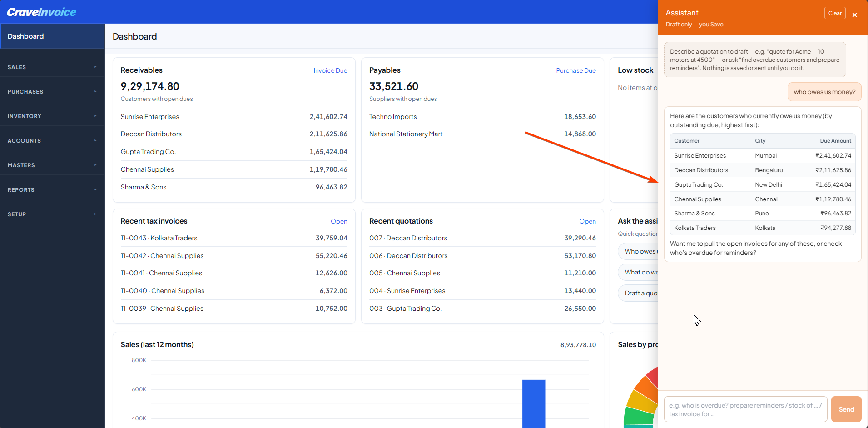Select the Chennai Supplies row in assistant table
Image resolution: width=868 pixels, height=428 pixels.
[x=763, y=199]
